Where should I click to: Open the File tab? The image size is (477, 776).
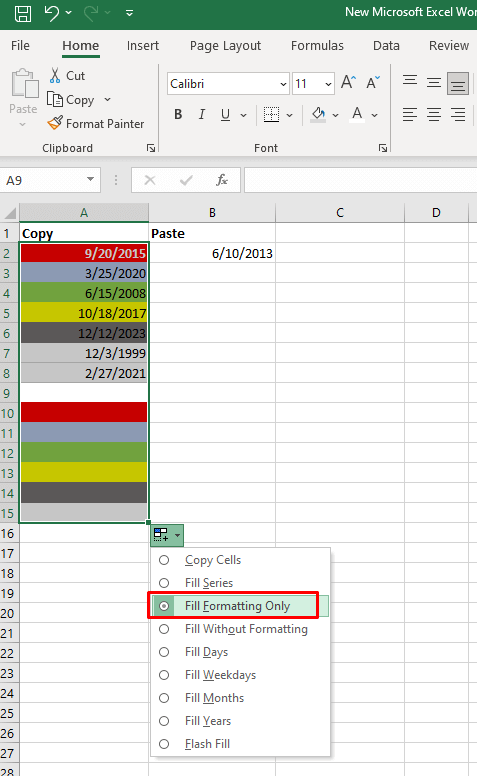coord(20,46)
